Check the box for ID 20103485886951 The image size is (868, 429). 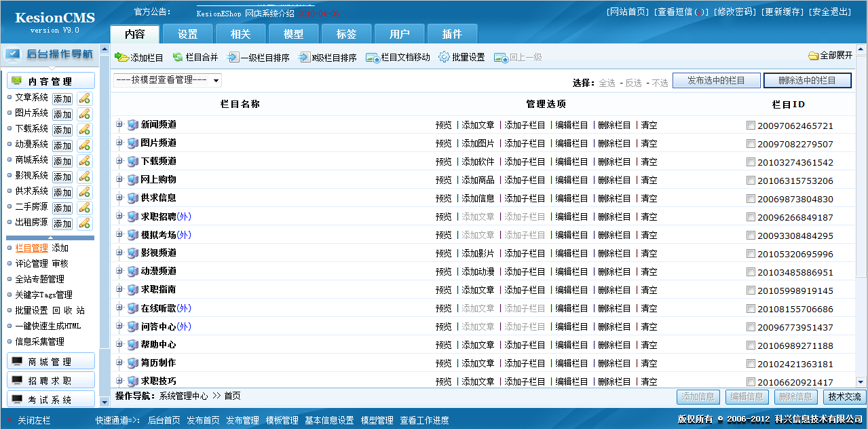point(751,272)
